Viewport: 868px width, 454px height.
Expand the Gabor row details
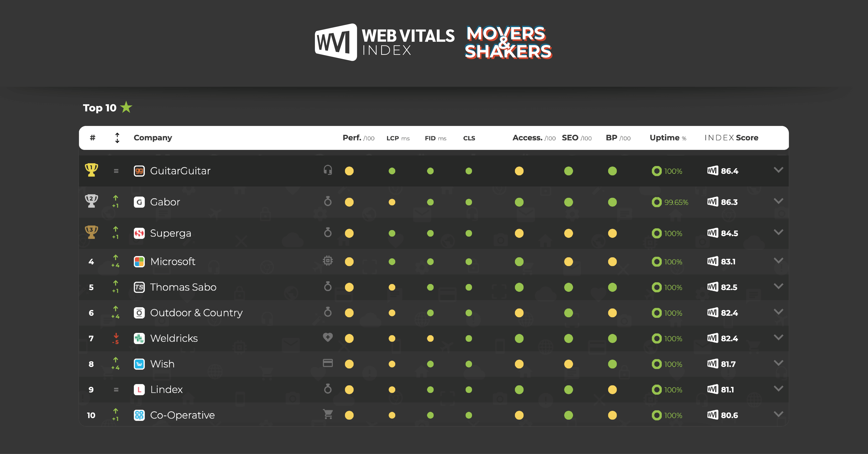pos(778,201)
